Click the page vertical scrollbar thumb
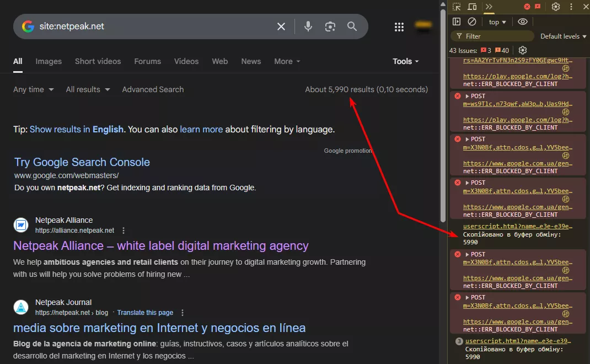The width and height of the screenshot is (590, 364). pyautogui.click(x=443, y=115)
